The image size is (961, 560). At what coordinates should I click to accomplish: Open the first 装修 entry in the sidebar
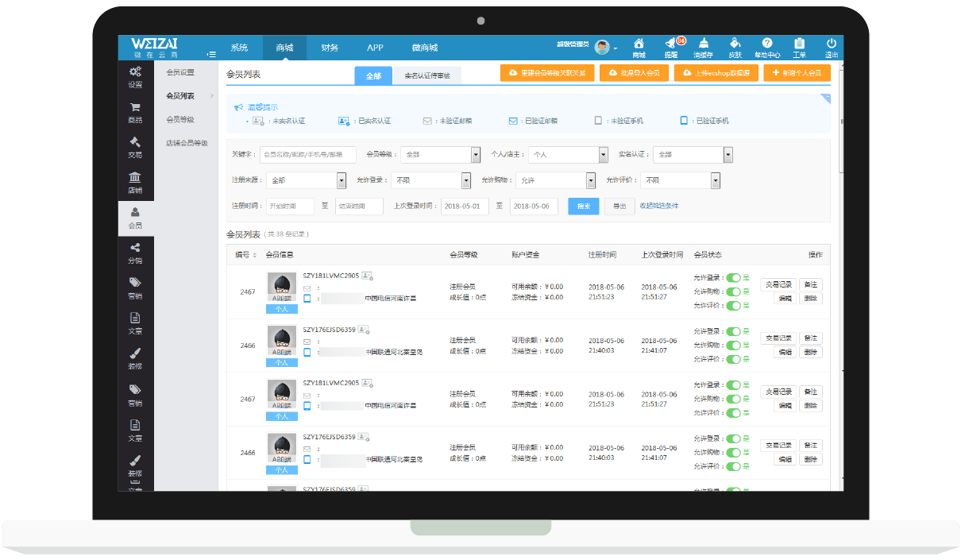[x=135, y=358]
